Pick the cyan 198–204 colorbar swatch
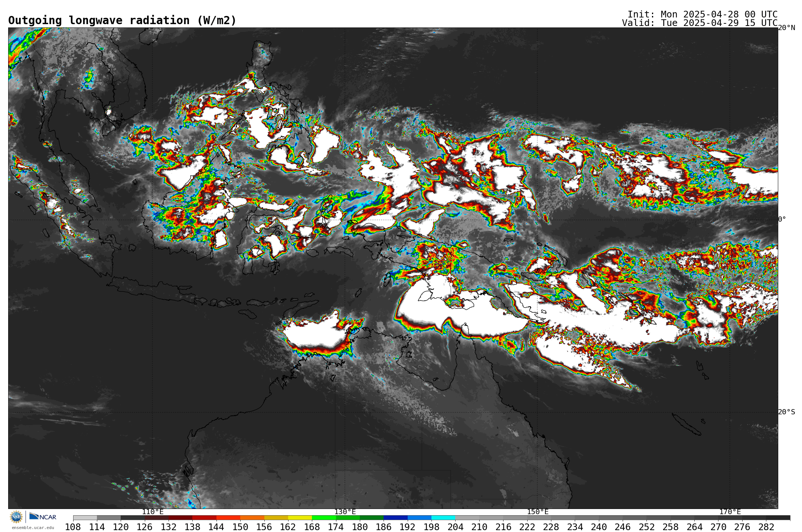The width and height of the screenshot is (802, 532). [x=443, y=518]
